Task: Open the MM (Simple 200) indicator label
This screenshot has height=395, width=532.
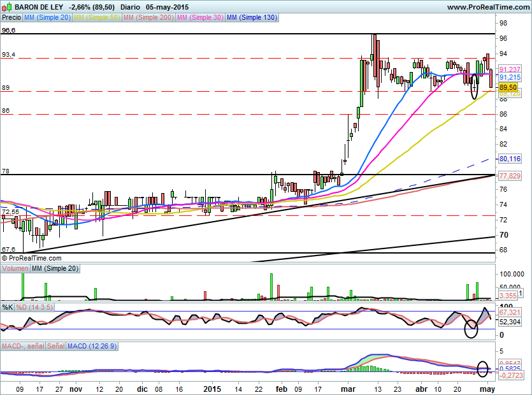Action: pyautogui.click(x=148, y=17)
